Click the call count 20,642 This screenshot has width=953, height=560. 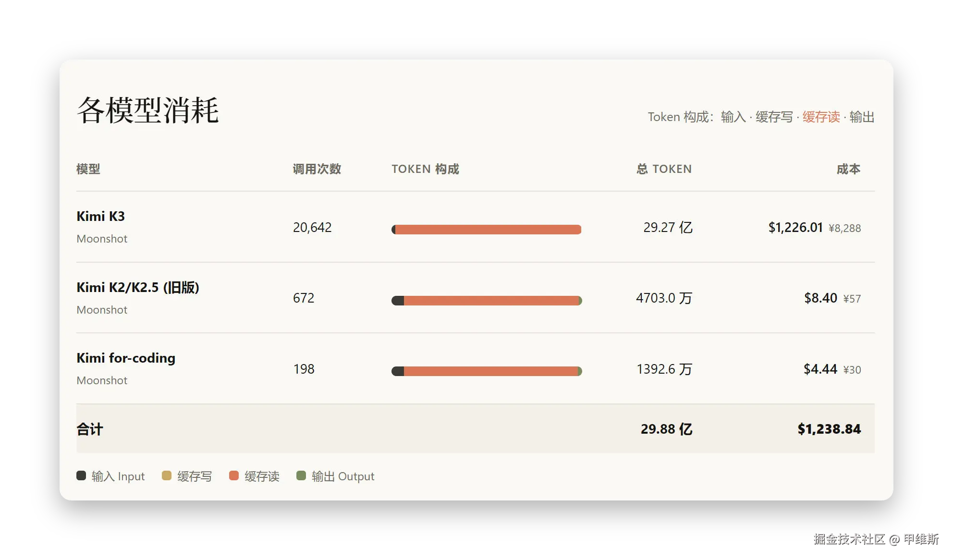pyautogui.click(x=312, y=227)
